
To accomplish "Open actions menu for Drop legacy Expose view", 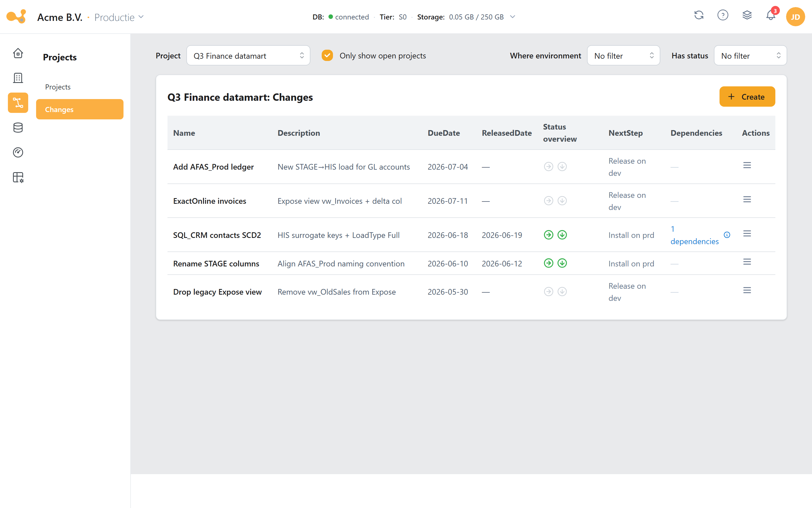I will point(747,290).
